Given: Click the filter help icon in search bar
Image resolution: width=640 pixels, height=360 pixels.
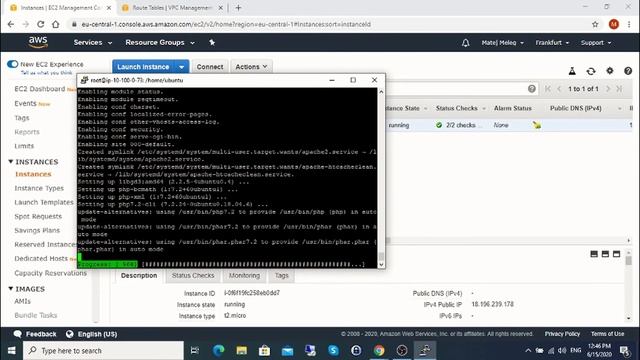Looking at the screenshot, I should (531, 89).
